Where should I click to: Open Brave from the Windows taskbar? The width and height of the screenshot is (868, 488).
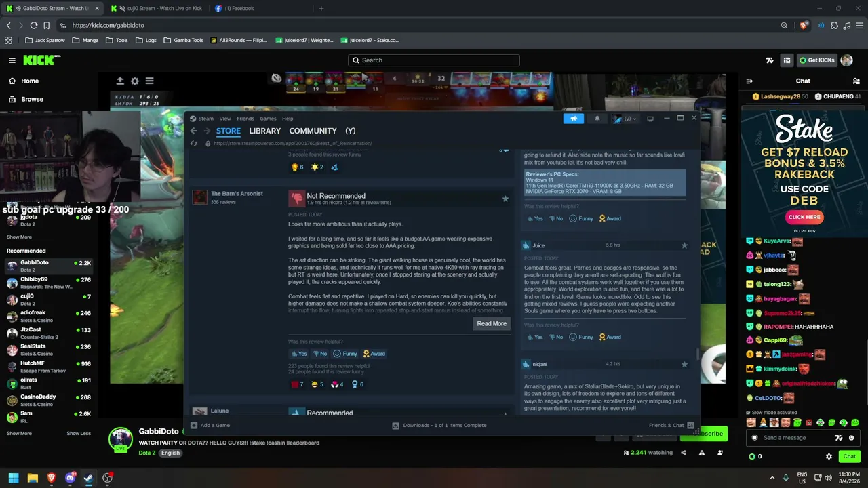(x=51, y=478)
